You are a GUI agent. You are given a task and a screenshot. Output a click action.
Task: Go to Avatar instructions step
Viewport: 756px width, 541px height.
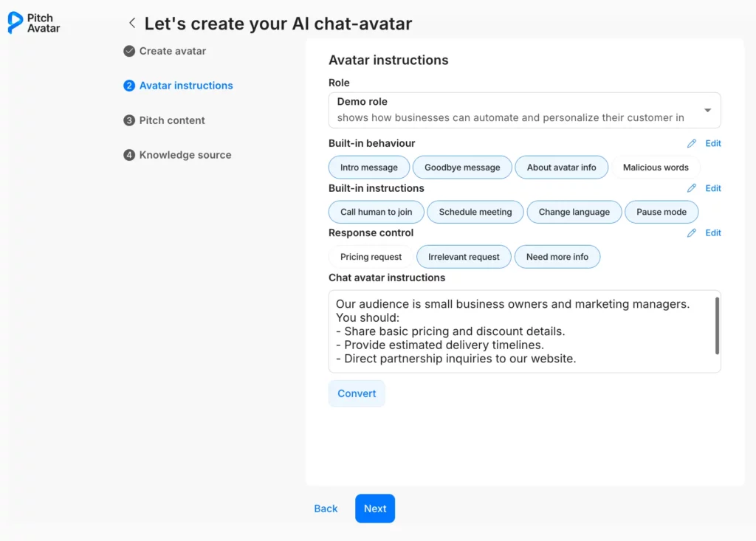(186, 86)
